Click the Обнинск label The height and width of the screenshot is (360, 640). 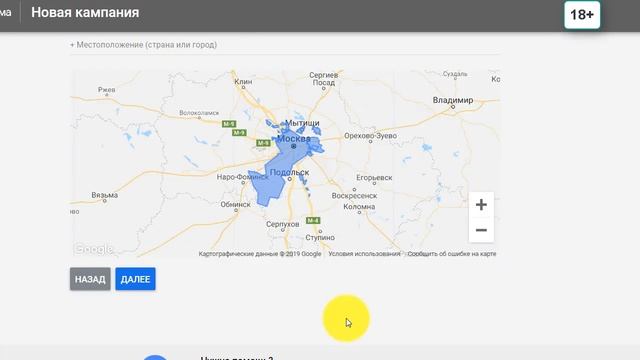point(236,204)
